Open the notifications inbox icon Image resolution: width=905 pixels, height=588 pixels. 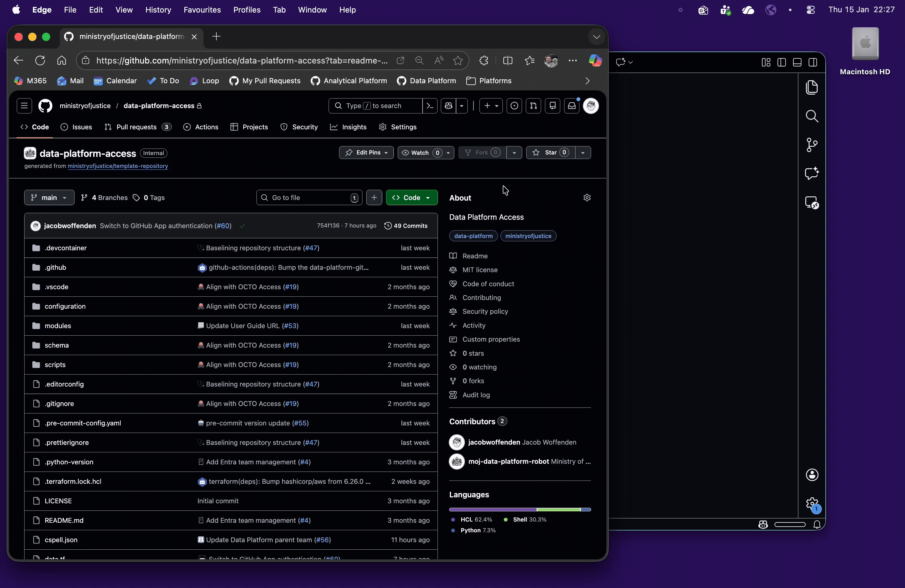tap(572, 106)
